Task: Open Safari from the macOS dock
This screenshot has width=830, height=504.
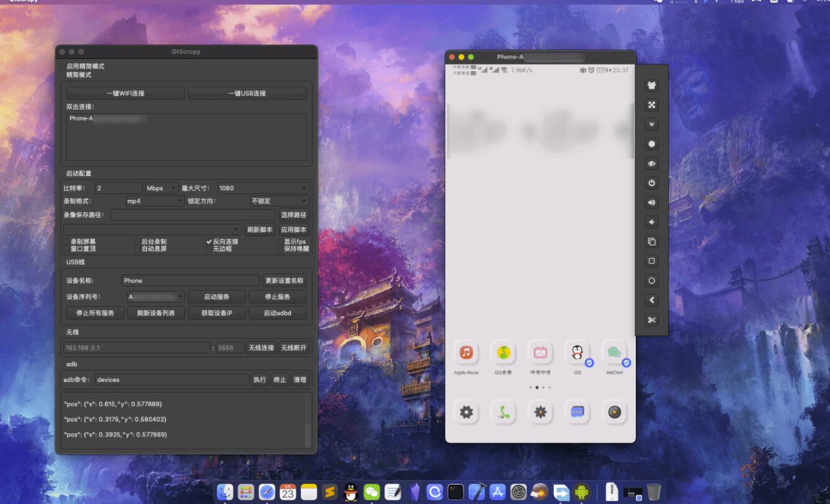Action: point(267,492)
